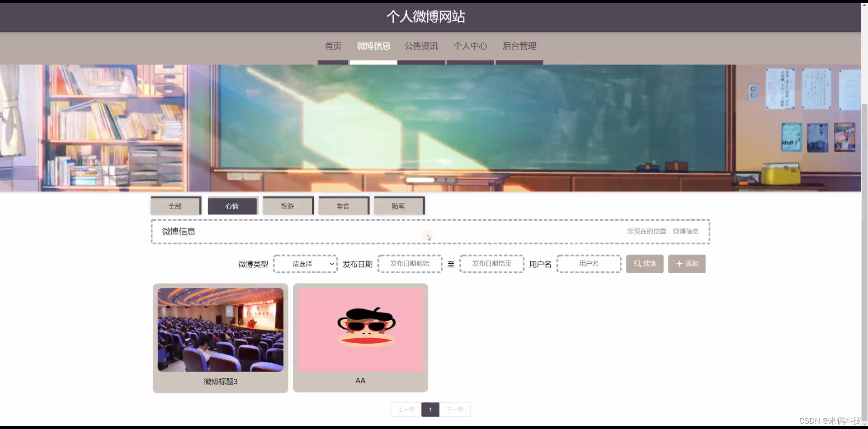Focus the 用户名 search input
The width and height of the screenshot is (868, 429).
pyautogui.click(x=589, y=264)
